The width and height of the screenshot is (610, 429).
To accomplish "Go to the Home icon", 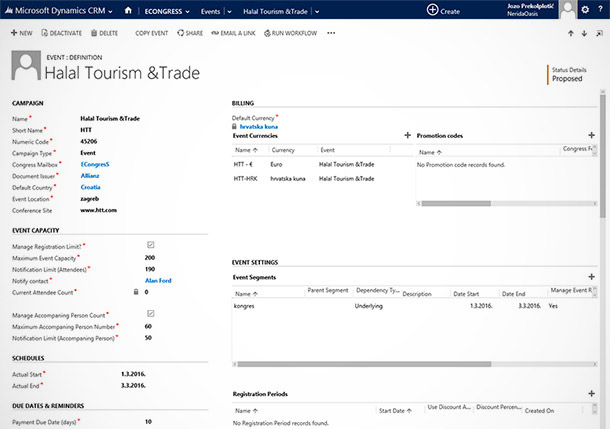I will click(128, 11).
